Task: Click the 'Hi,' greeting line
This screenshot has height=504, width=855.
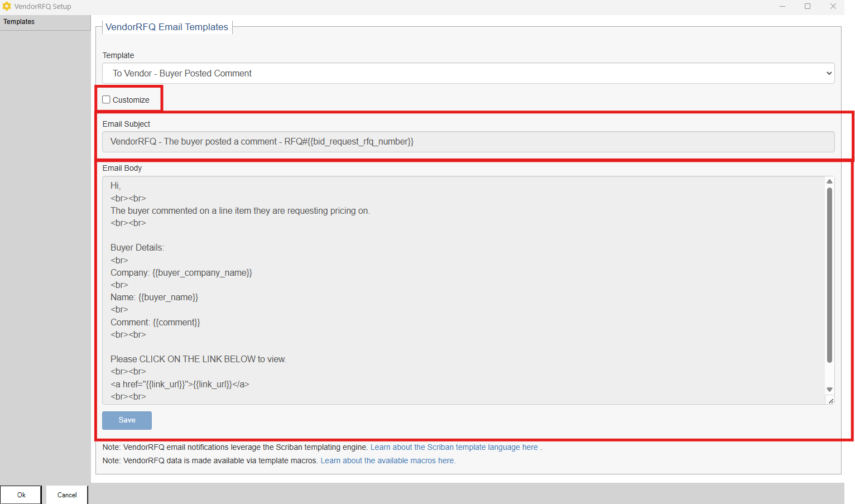Action: [x=116, y=185]
